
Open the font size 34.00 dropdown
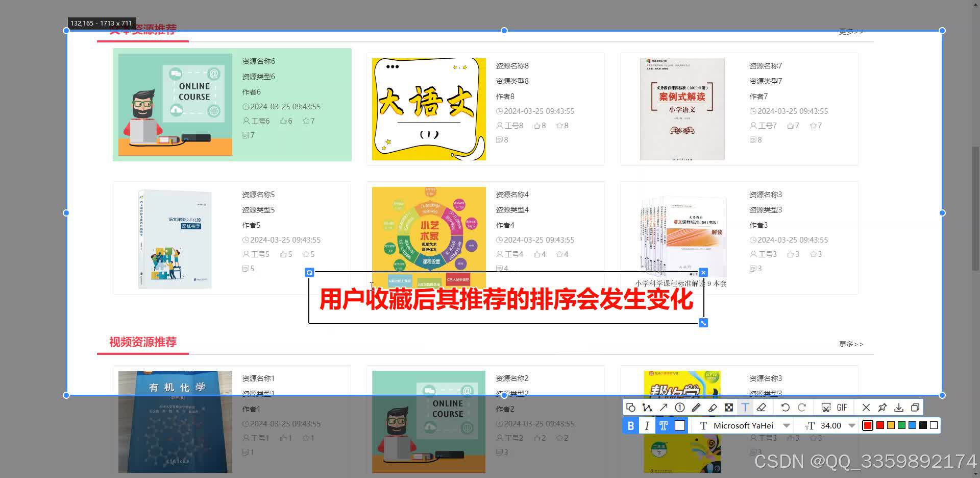point(851,425)
